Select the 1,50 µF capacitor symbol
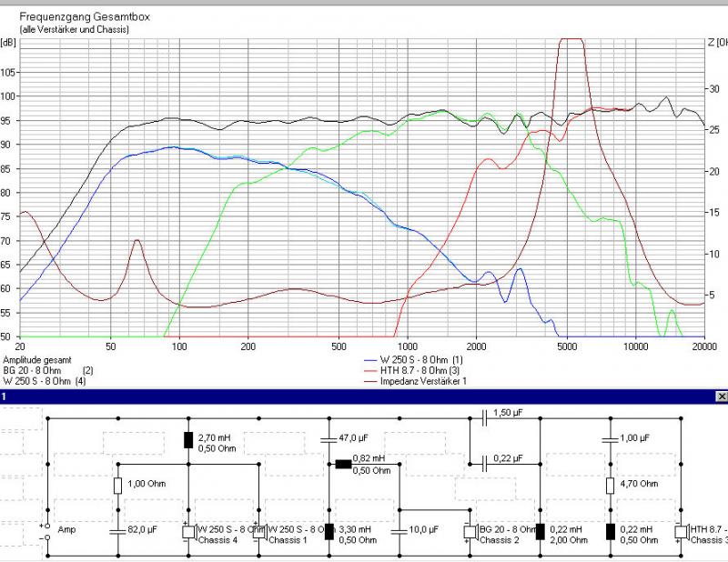728x562 pixels. (484, 418)
